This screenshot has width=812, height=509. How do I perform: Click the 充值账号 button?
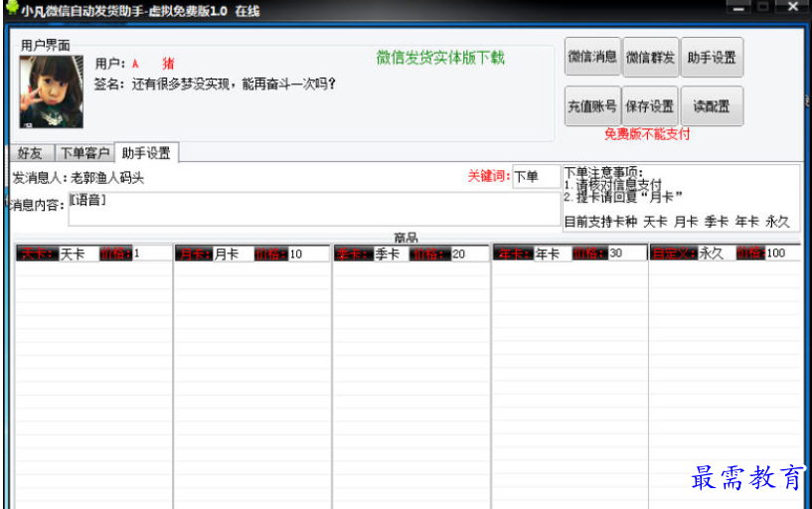click(x=592, y=105)
